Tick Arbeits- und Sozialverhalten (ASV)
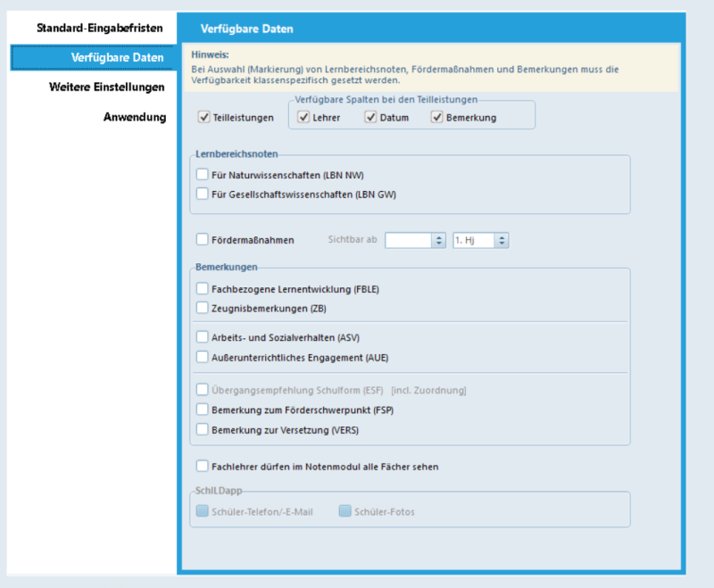 (x=203, y=336)
